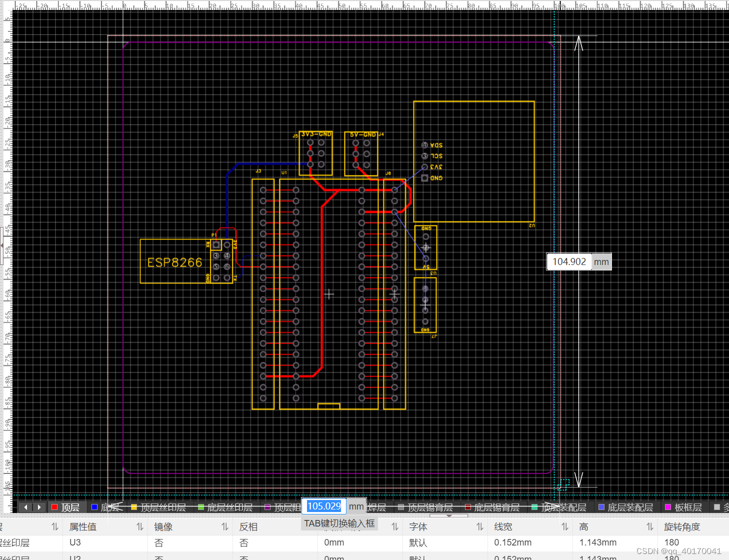Screen dimensions: 729x560
Task: Select the ESP8266 silkscreen text on canvas
Action: click(174, 262)
